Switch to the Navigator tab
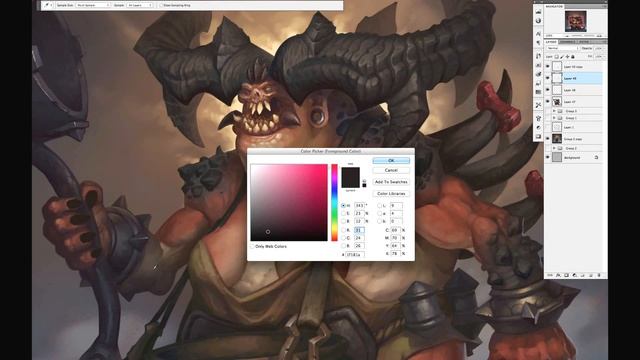 [553, 7]
